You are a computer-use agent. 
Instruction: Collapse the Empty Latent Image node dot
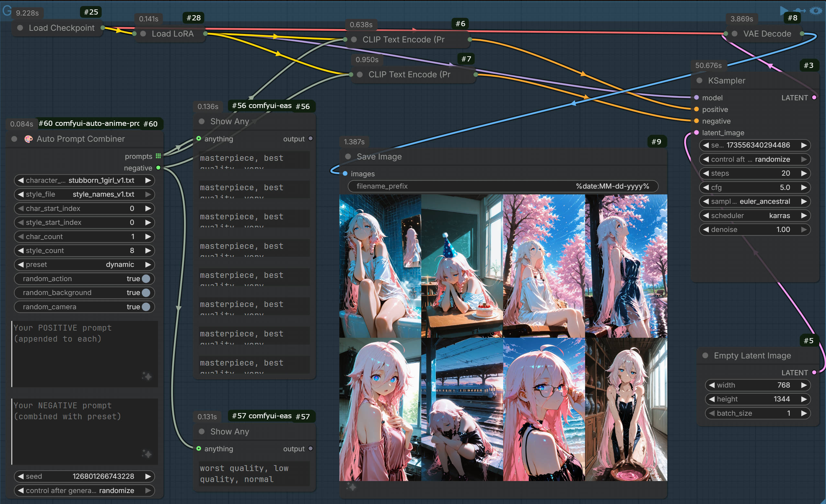click(x=705, y=355)
